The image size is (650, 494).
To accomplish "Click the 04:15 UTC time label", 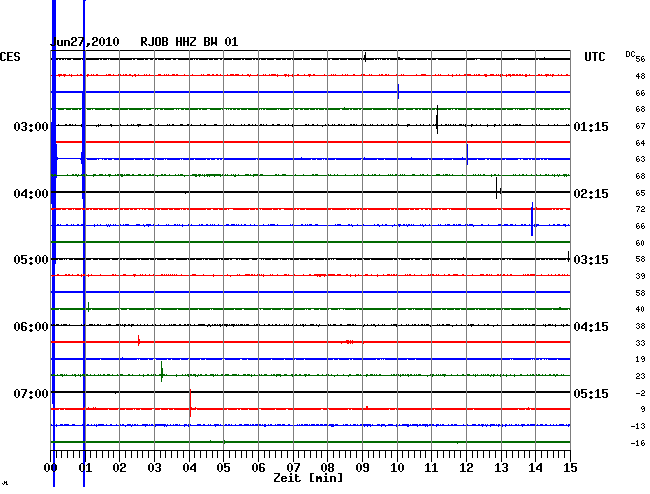I will tap(591, 327).
